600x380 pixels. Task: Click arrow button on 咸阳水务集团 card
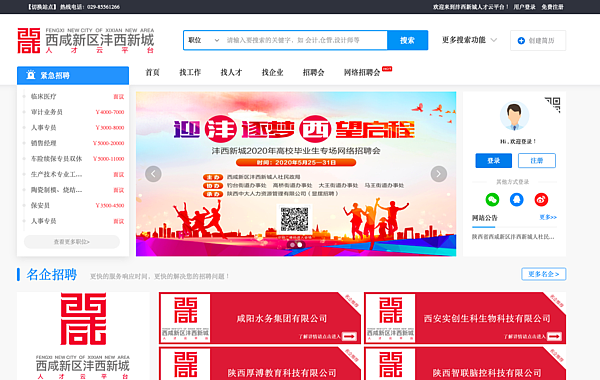pos(349,336)
